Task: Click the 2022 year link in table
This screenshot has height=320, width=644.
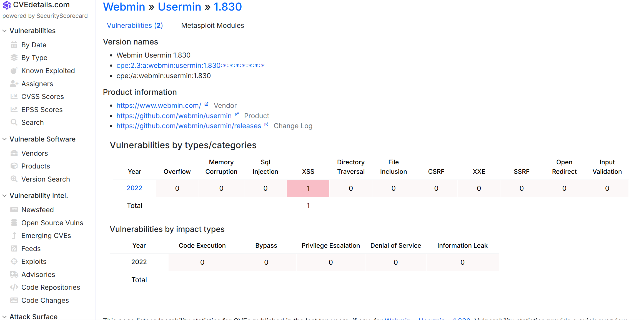Action: (134, 188)
